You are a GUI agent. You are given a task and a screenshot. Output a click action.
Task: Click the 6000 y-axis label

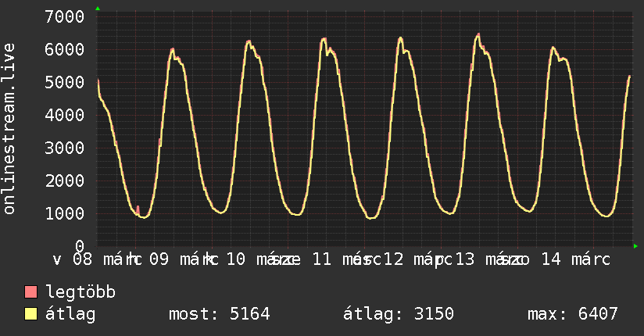65,49
